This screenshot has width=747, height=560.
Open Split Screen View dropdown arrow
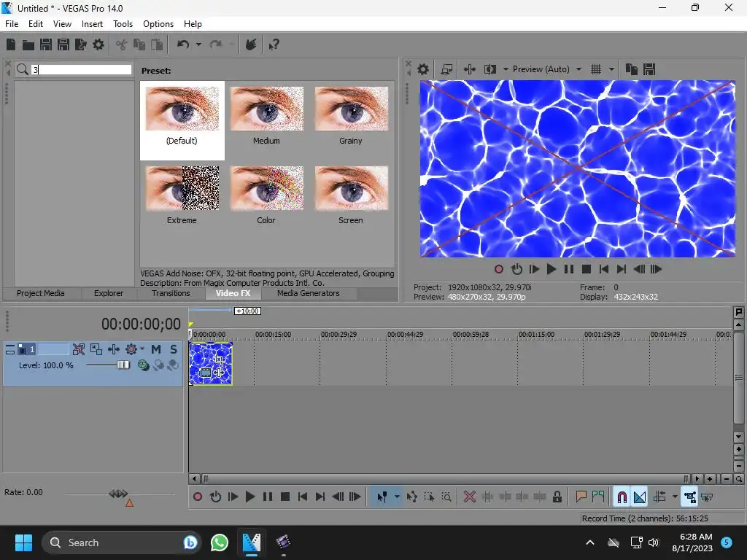click(506, 69)
